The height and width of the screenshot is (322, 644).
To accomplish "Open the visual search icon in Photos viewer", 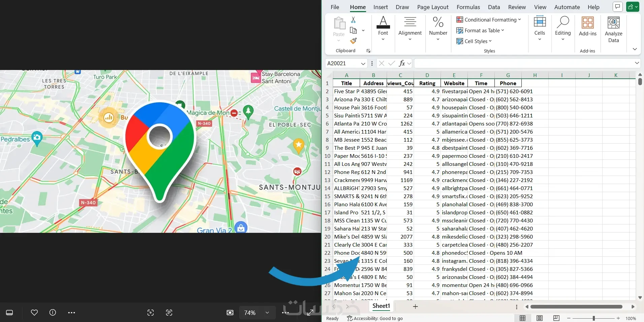I will tap(151, 313).
